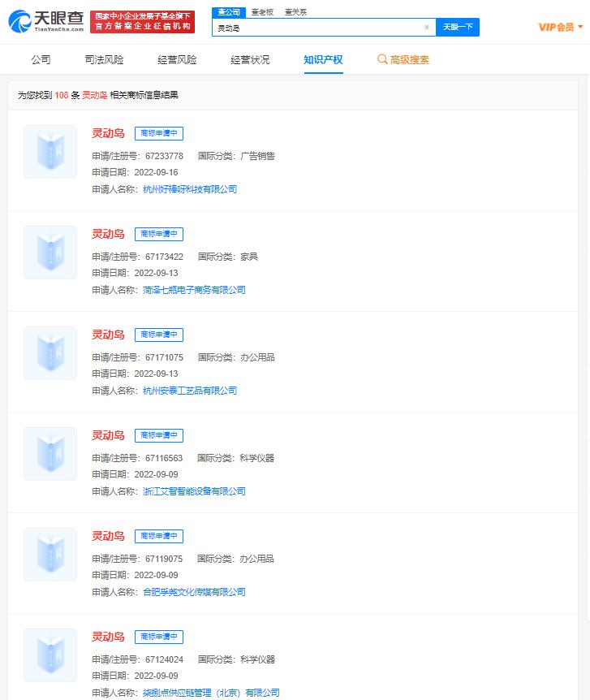Open trademark thumbnail for application 67233778

tap(50, 152)
